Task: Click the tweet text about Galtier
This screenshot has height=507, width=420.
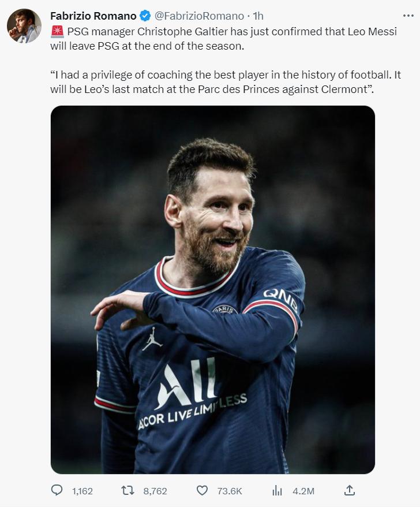Action: 224,39
